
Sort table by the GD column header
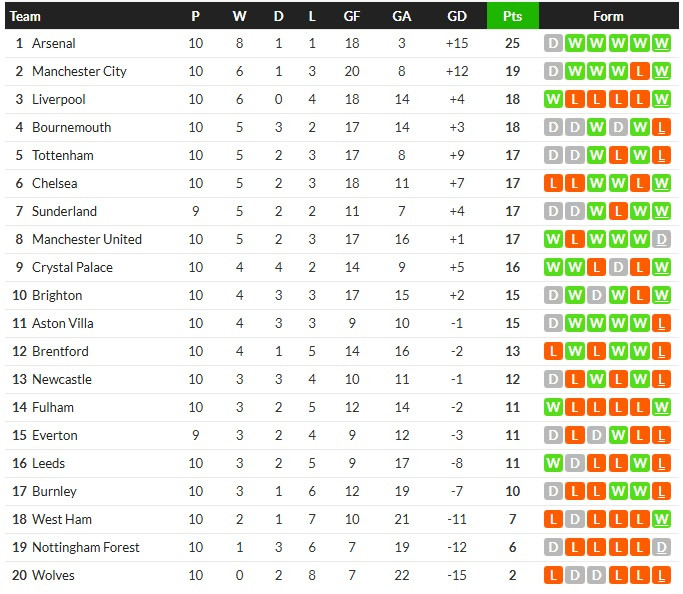tap(457, 16)
